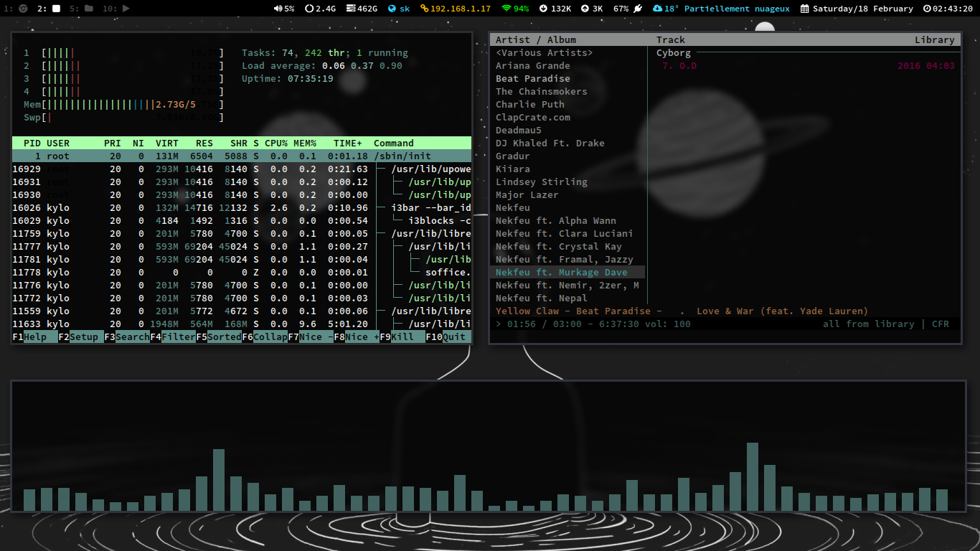Select process 11759 /usr/lib/libre row

242,233
